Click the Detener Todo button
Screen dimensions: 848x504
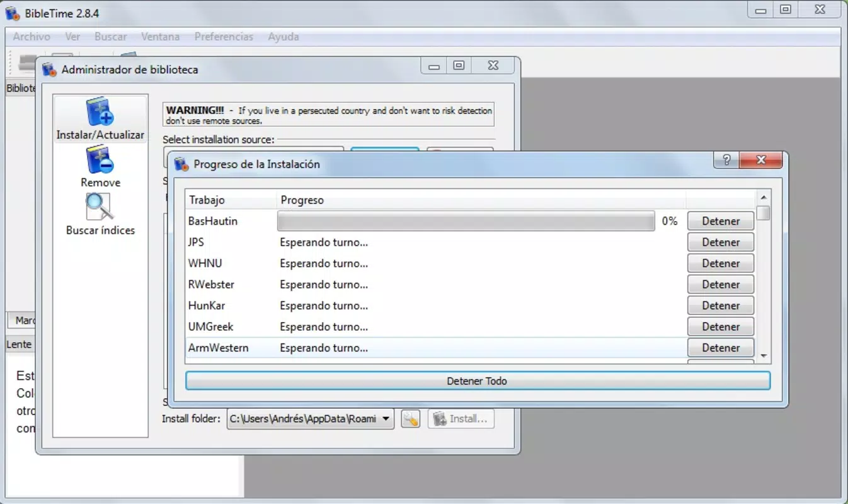478,381
